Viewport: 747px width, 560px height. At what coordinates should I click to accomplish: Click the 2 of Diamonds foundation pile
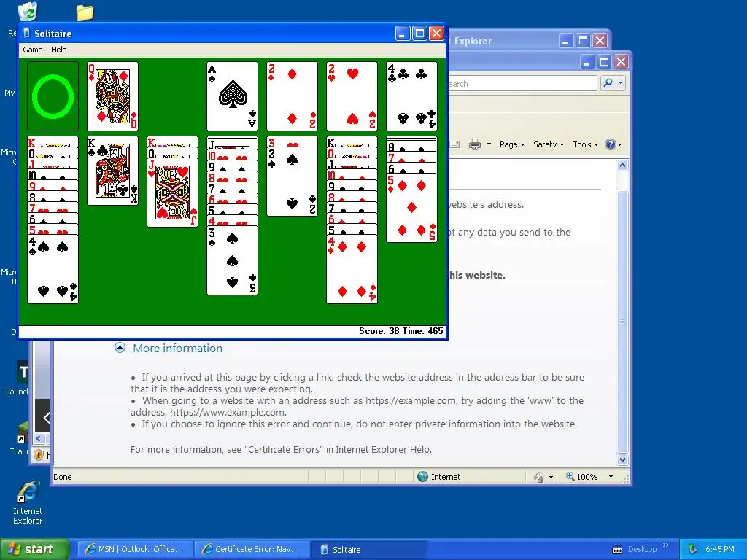292,96
